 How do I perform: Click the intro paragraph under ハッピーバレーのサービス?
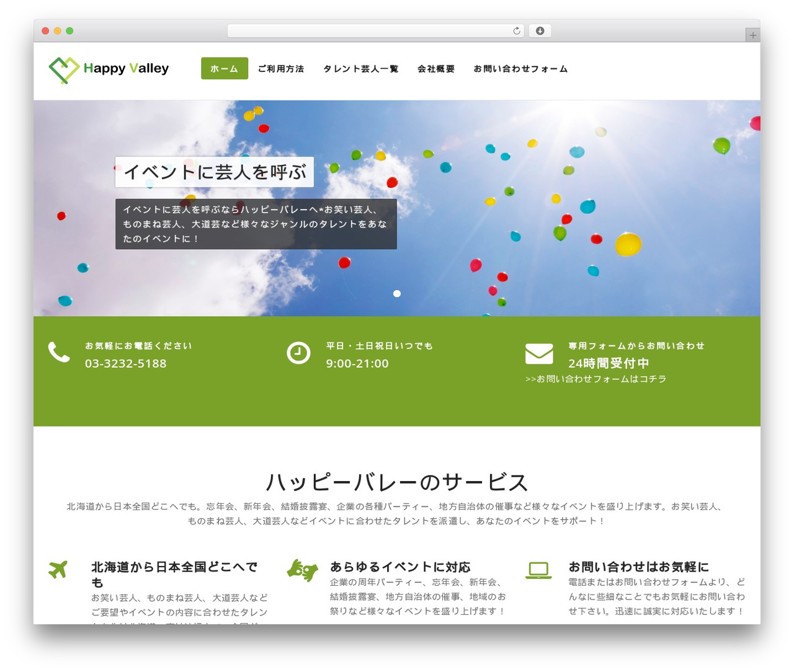397,513
